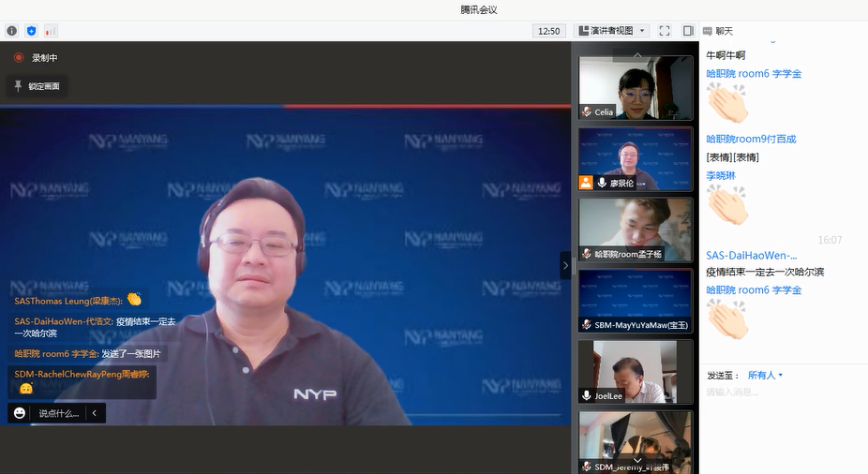Collapse the participant strip with arrow
Image resolution: width=868 pixels, height=474 pixels.
pos(566,265)
